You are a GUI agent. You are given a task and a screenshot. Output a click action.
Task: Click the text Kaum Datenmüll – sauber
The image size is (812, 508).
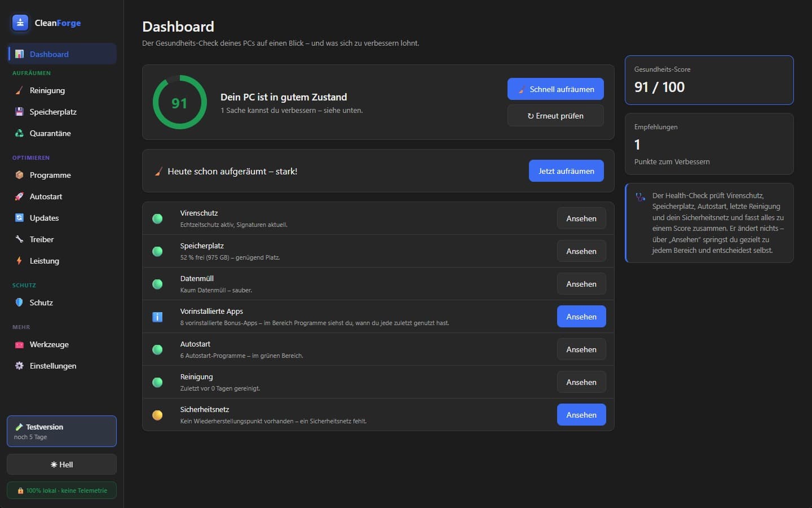(x=216, y=290)
